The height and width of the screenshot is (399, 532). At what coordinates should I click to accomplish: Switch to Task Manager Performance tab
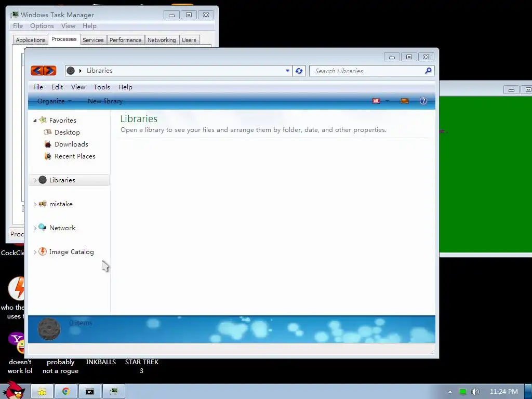pos(126,39)
